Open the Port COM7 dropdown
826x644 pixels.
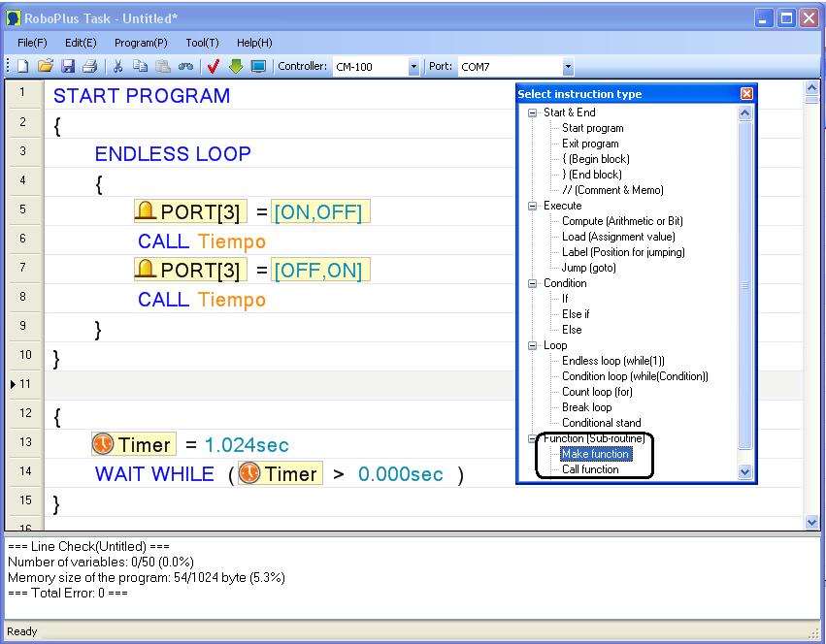[x=568, y=67]
